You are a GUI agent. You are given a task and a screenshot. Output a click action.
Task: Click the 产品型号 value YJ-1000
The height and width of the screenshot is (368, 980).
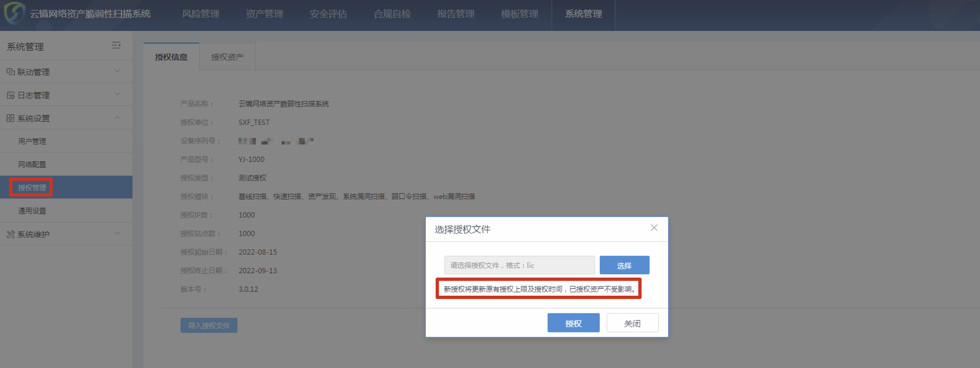[x=252, y=159]
